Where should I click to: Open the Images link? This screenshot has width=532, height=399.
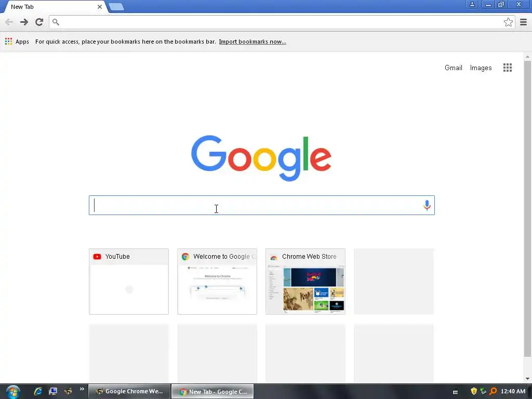[481, 68]
